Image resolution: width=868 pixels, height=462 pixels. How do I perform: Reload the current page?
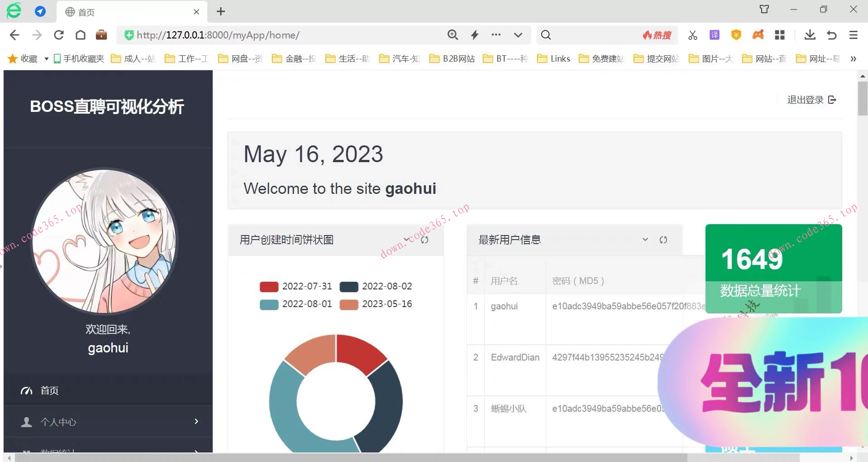[x=59, y=35]
